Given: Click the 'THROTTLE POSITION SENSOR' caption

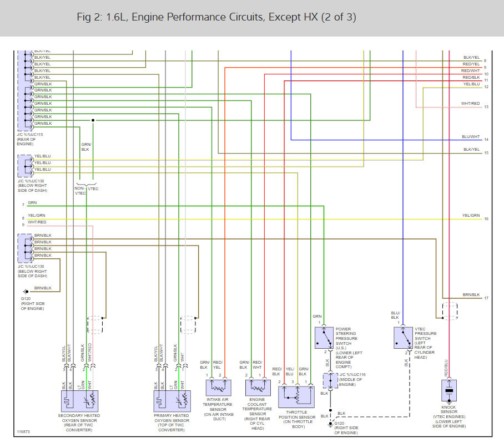Looking at the screenshot, I should 297,419.
